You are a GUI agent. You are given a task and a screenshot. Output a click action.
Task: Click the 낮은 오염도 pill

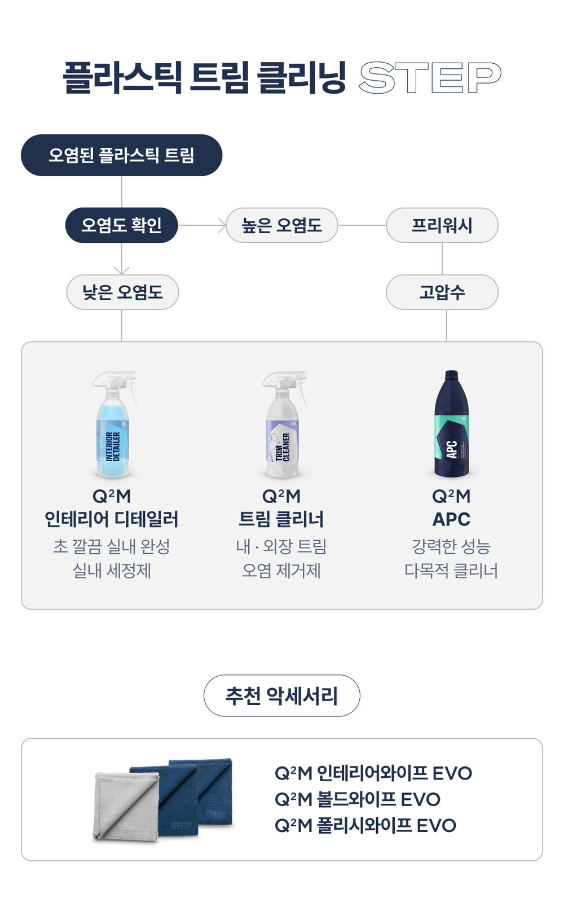click(122, 292)
